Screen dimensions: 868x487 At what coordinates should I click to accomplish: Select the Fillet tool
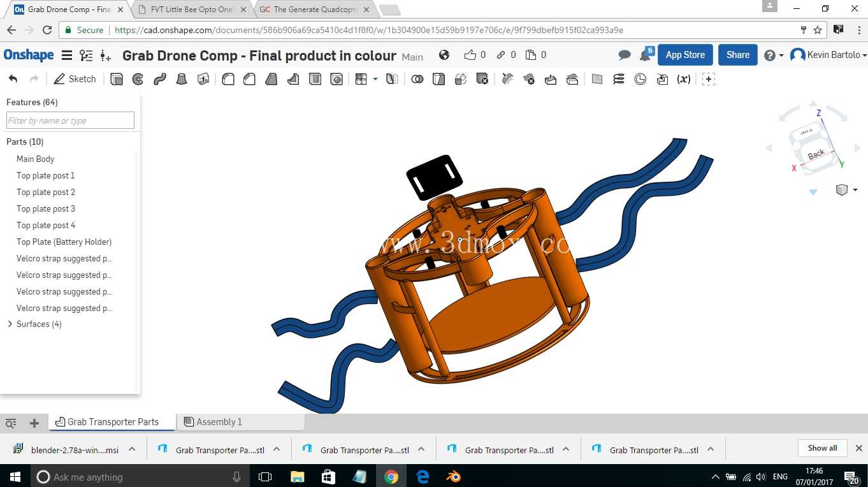point(228,79)
